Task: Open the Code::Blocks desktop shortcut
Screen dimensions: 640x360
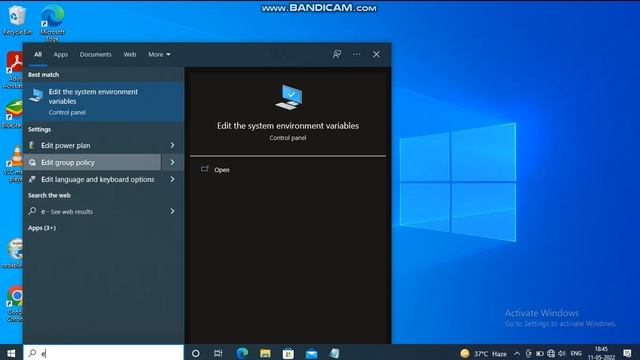Action: pos(14,253)
